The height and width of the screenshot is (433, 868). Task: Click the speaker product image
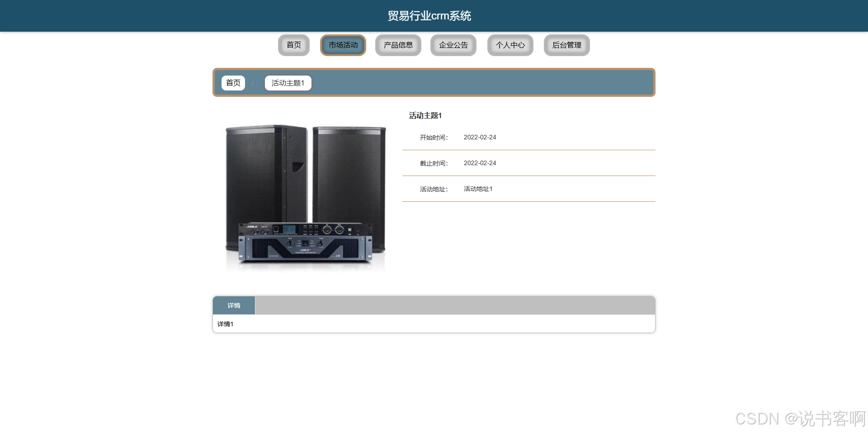pyautogui.click(x=306, y=197)
